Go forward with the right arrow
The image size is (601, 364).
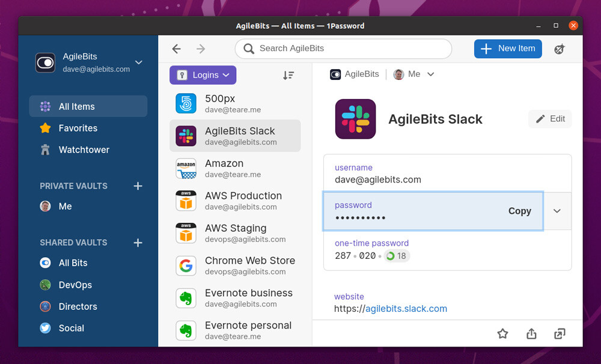201,49
